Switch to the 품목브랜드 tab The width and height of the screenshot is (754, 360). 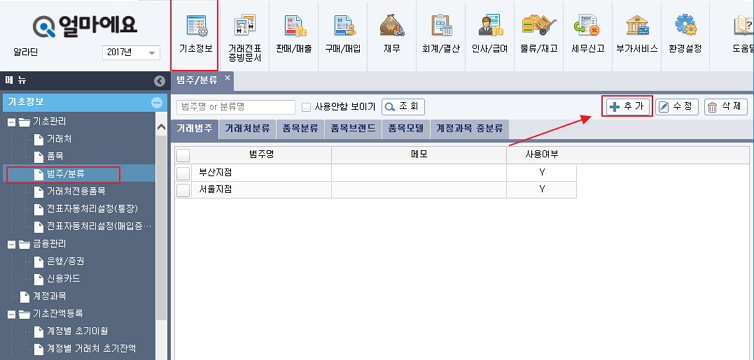click(x=352, y=129)
